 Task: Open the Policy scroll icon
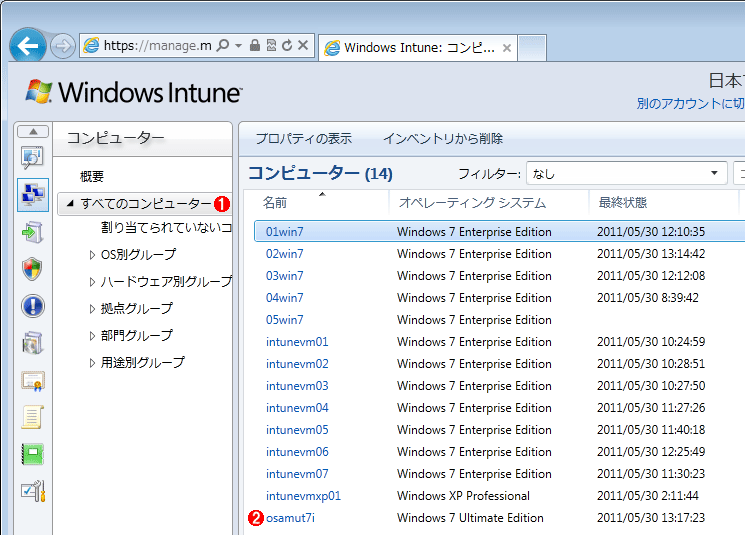[x=33, y=417]
